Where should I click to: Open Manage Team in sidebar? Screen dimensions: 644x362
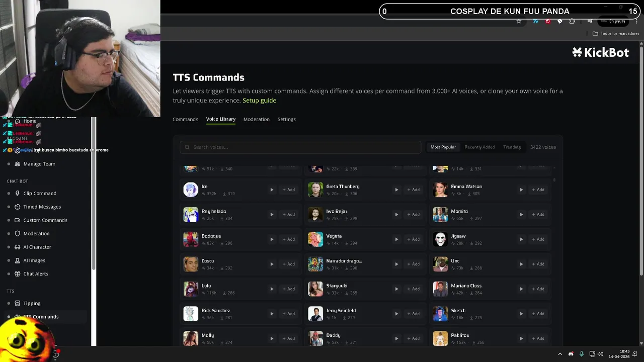[39, 164]
